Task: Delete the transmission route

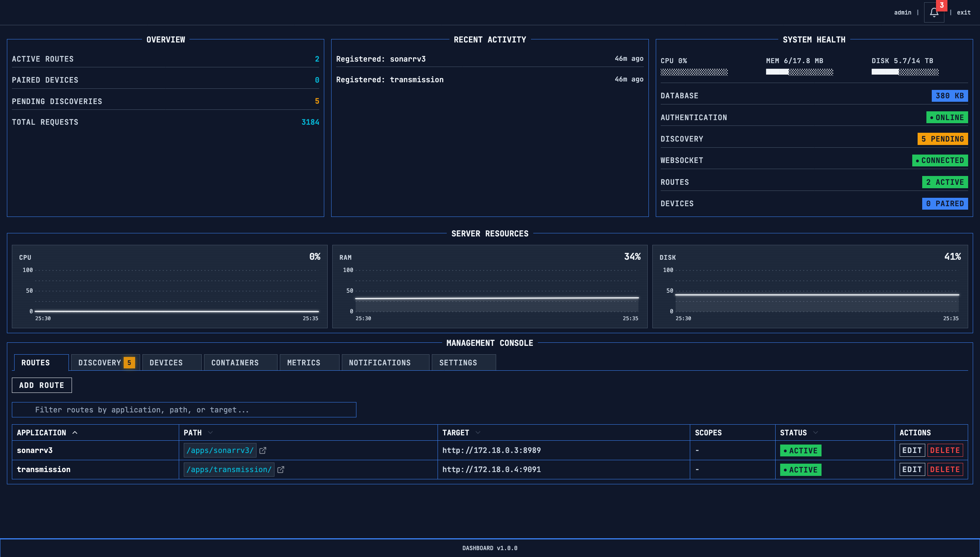Action: point(945,469)
